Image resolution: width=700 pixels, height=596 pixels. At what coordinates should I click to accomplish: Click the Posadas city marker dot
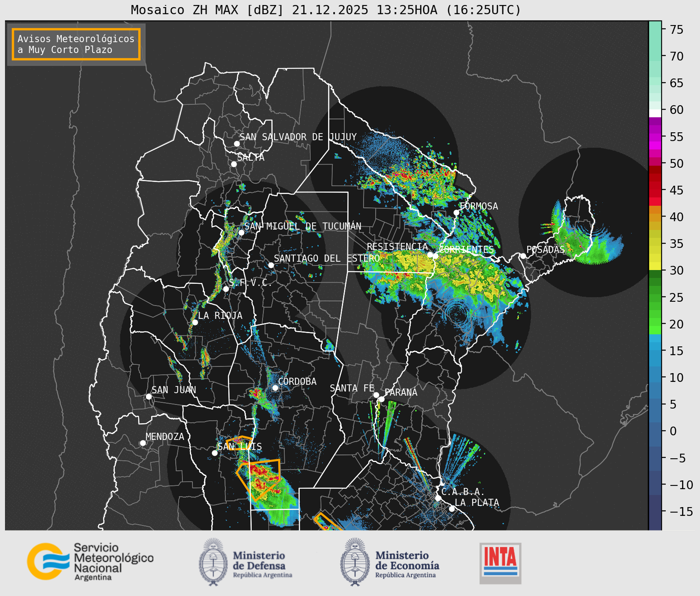523,256
